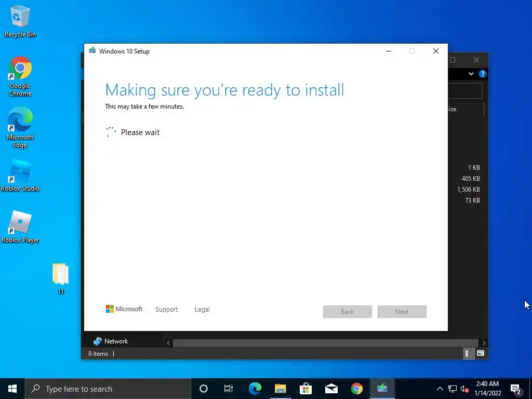532x399 pixels.
Task: Click the Support link in Setup
Action: (167, 310)
